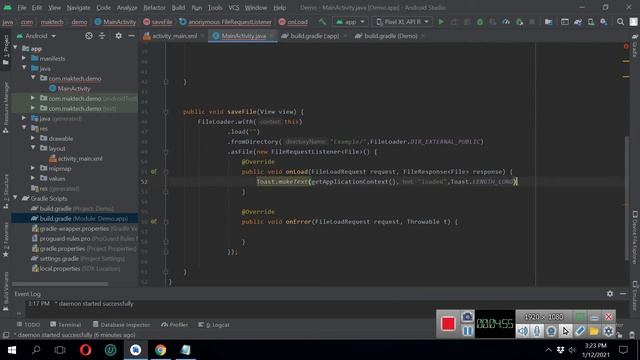Collapse the Gradle Scripts node
This screenshot has width=640, height=360.
point(16,198)
